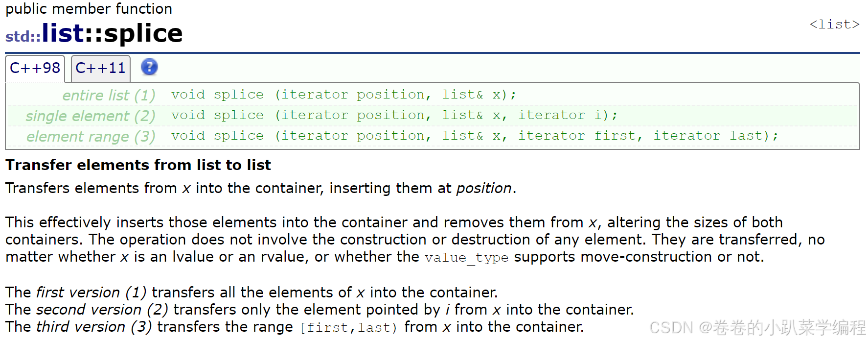Click the std:: namespace link in title
The width and height of the screenshot is (868, 342).
[x=23, y=36]
